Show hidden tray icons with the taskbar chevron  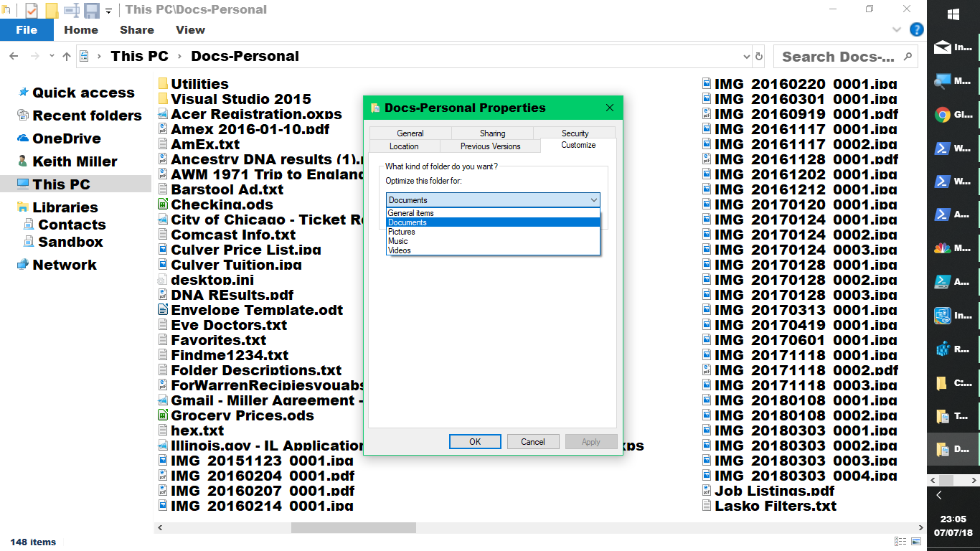[x=939, y=495]
